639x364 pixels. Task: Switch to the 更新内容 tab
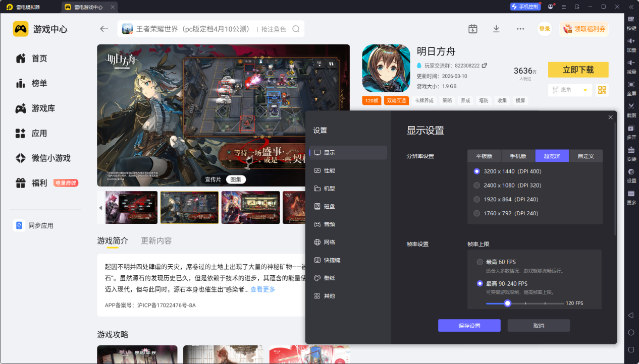[x=156, y=240]
